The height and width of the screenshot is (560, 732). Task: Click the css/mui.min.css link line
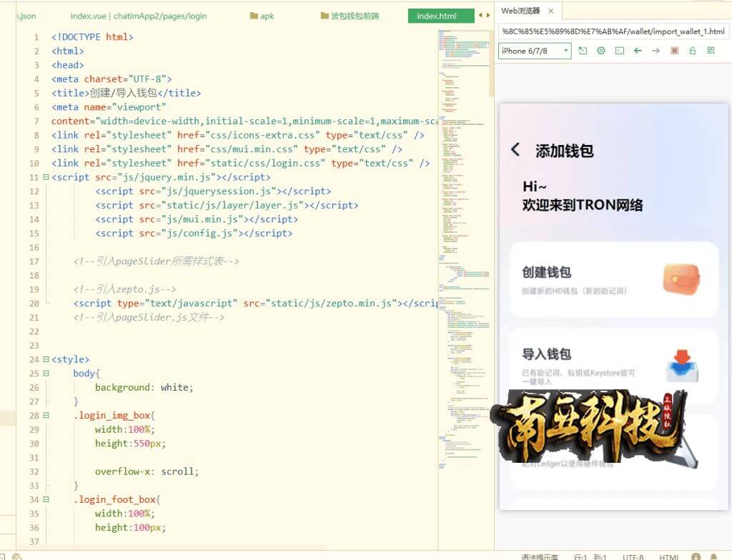tap(227, 149)
